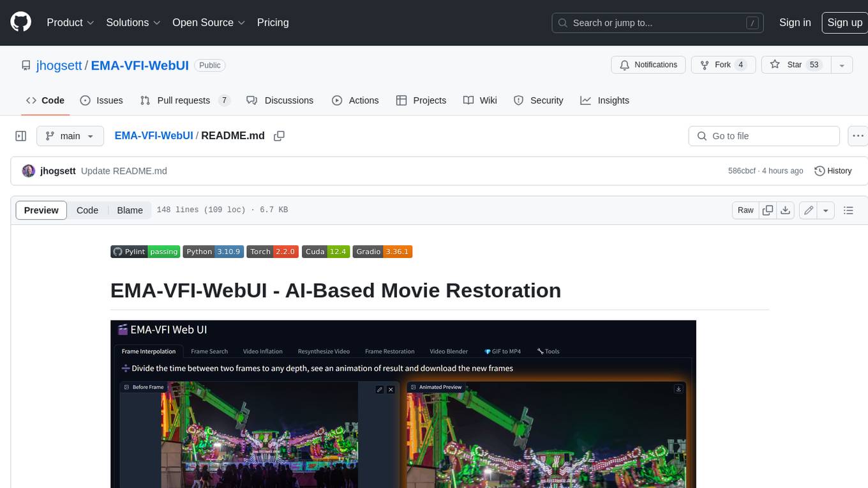This screenshot has width=868, height=488.
Task: Open the Wiki tab
Action: click(480, 100)
